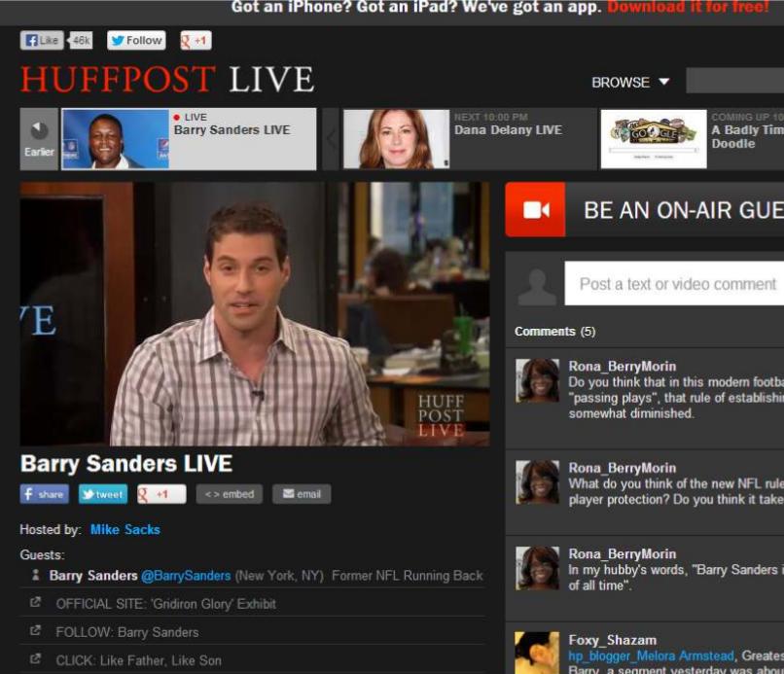Viewport: 784px width, 674px height.
Task: Open OFFICIAL SITE: 'Gridiron Glory' Exhibit link
Action: (x=166, y=604)
